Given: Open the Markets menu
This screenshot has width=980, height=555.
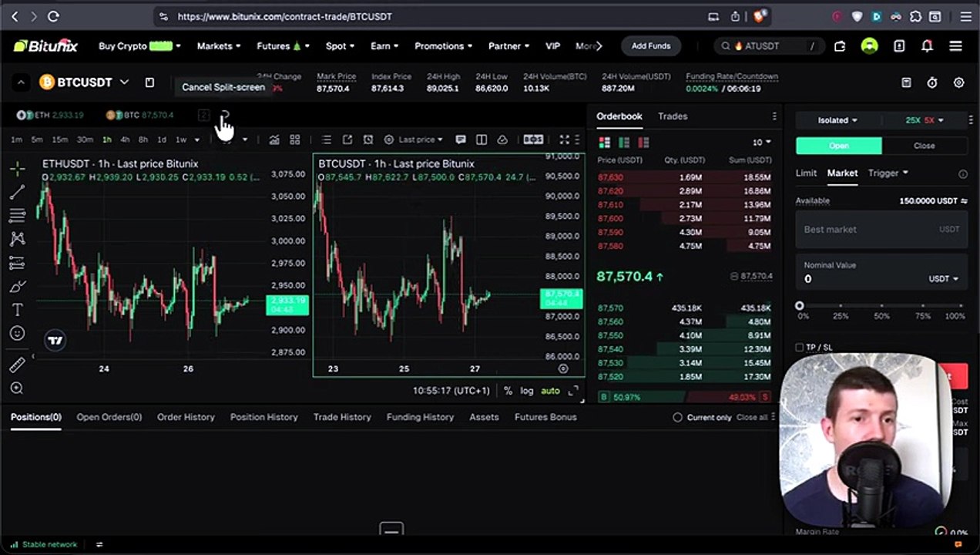Looking at the screenshot, I should [219, 46].
